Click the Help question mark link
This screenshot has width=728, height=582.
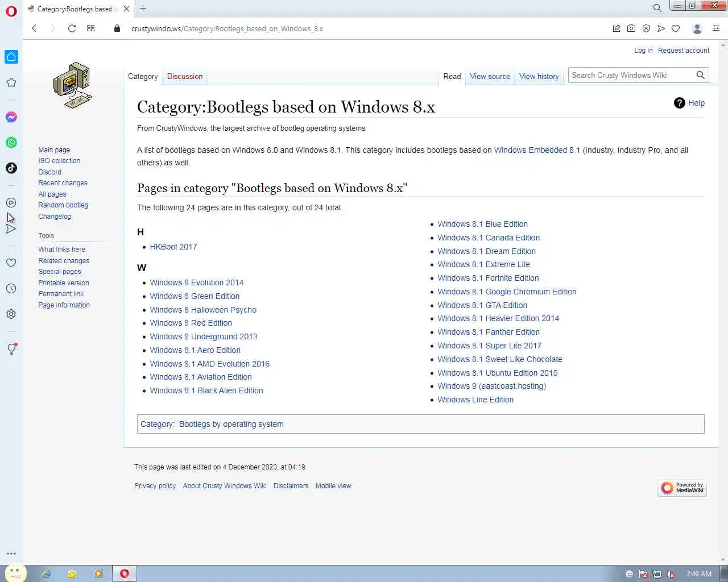[689, 103]
